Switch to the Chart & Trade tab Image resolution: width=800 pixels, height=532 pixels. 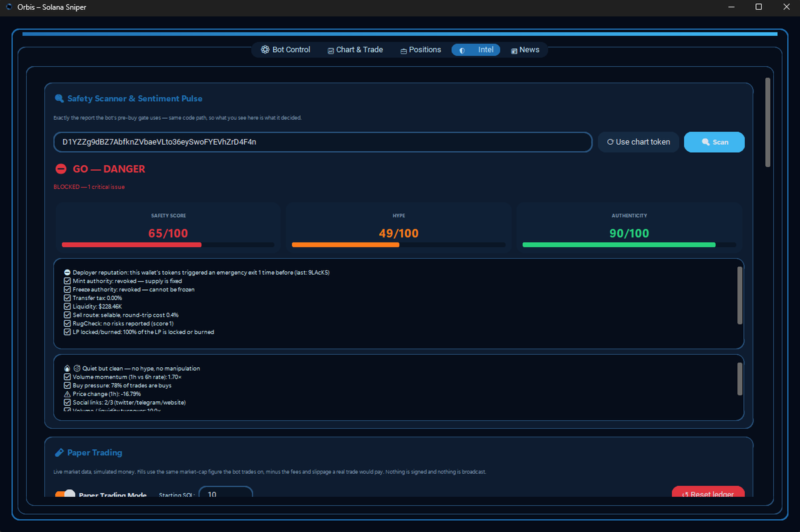(x=355, y=50)
